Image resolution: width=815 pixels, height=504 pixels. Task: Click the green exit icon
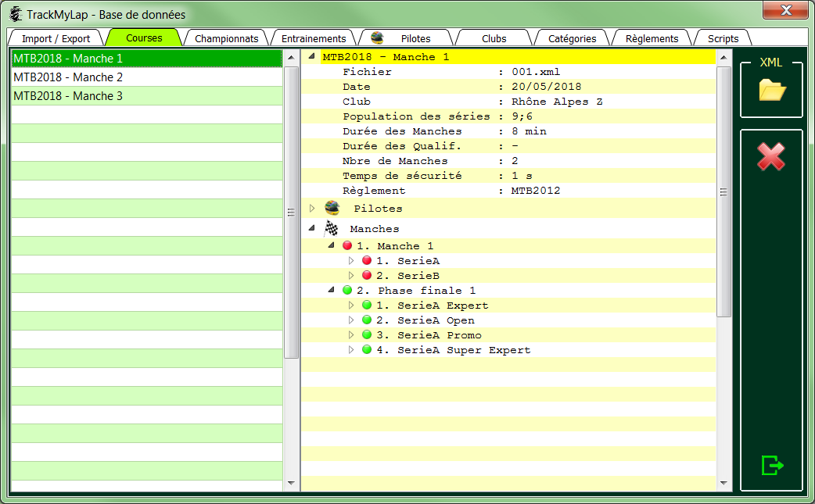(x=772, y=465)
